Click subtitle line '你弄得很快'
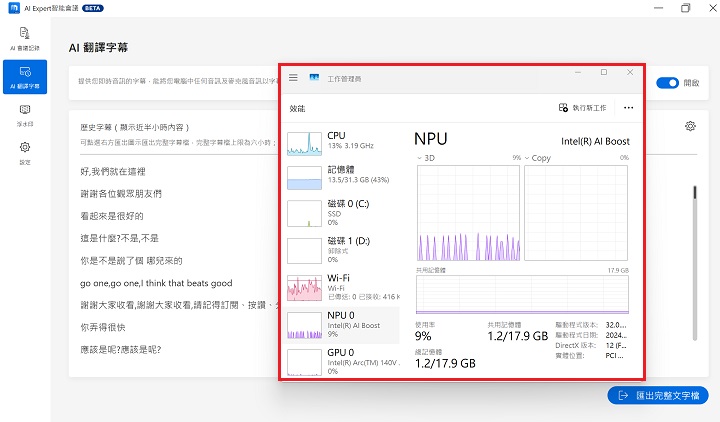The image size is (720, 422). tap(103, 327)
